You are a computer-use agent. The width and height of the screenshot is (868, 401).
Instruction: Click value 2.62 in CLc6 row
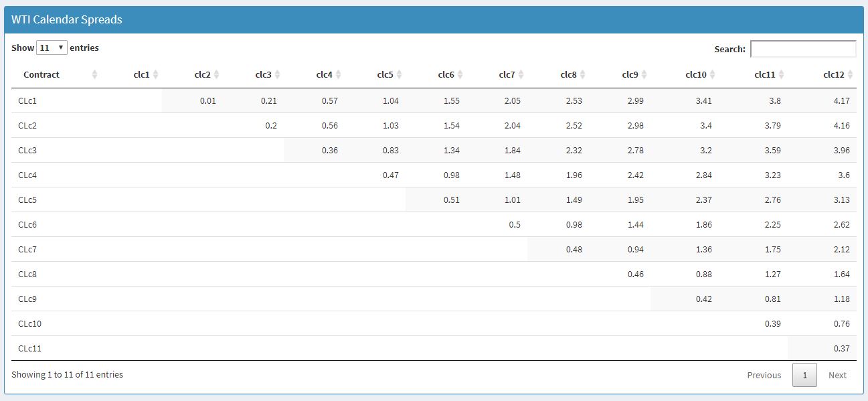[x=842, y=224]
